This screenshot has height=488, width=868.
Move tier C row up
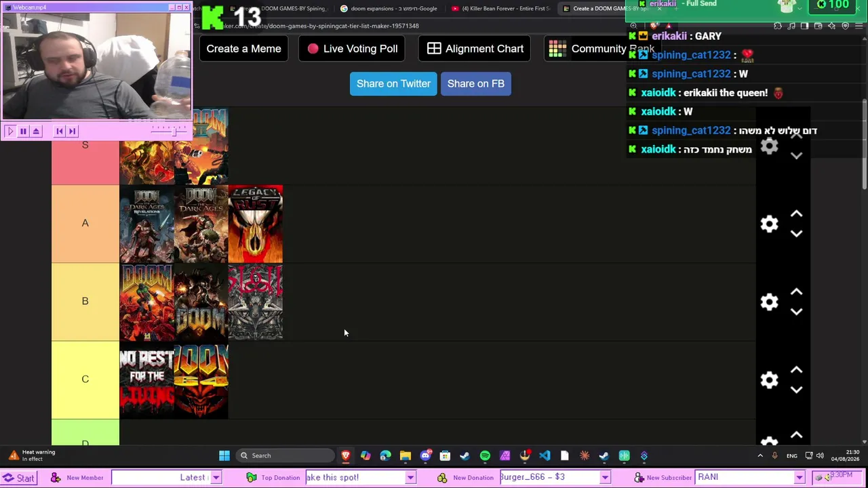pyautogui.click(x=796, y=370)
